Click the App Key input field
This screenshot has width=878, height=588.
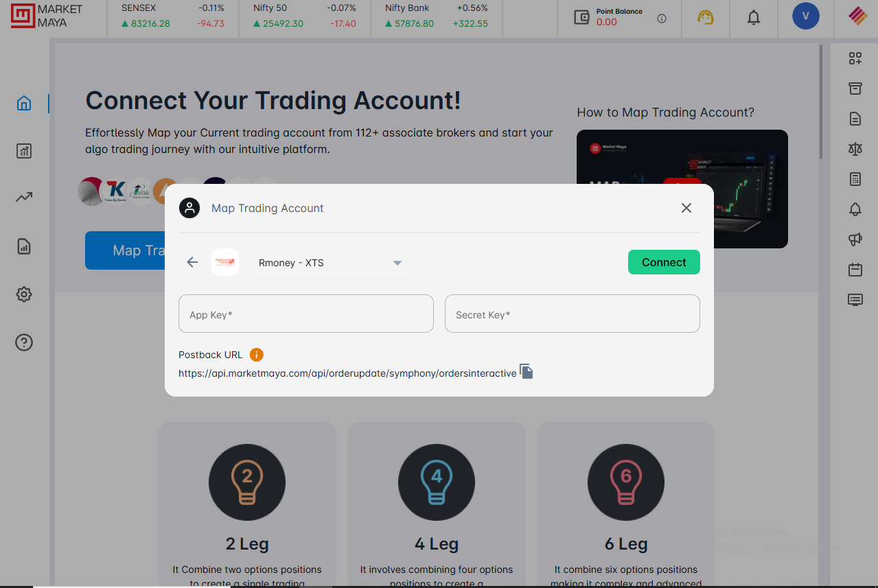306,314
